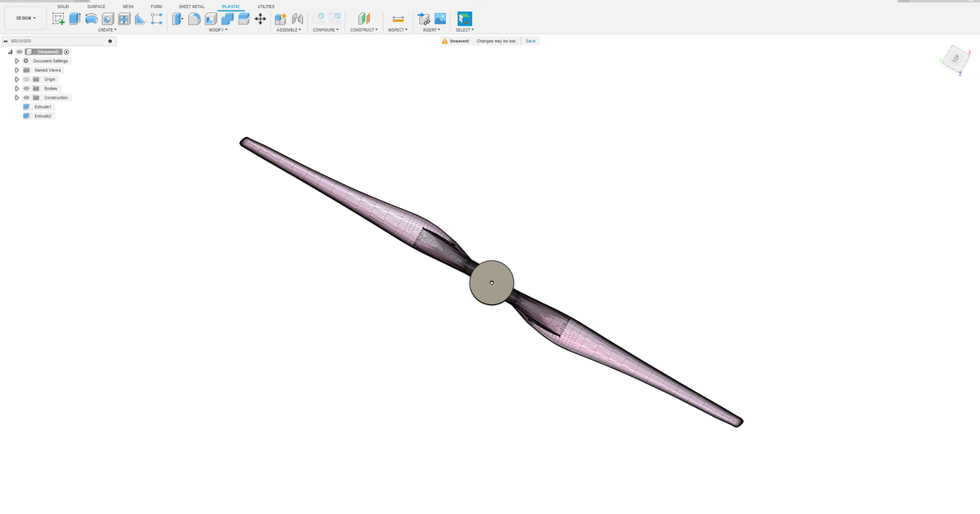
Task: Toggle visibility of the Construction folder
Action: pos(26,98)
